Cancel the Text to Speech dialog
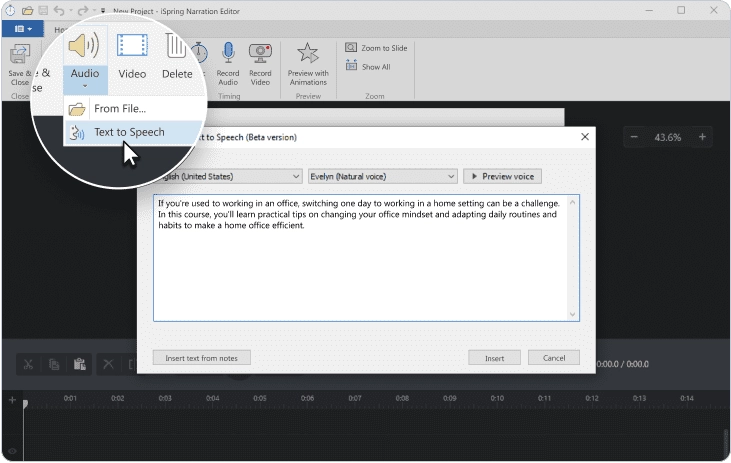This screenshot has height=463, width=731. coord(553,357)
